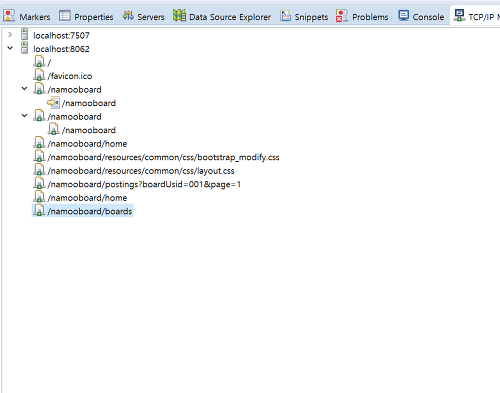Open the Problems tab

coord(362,16)
